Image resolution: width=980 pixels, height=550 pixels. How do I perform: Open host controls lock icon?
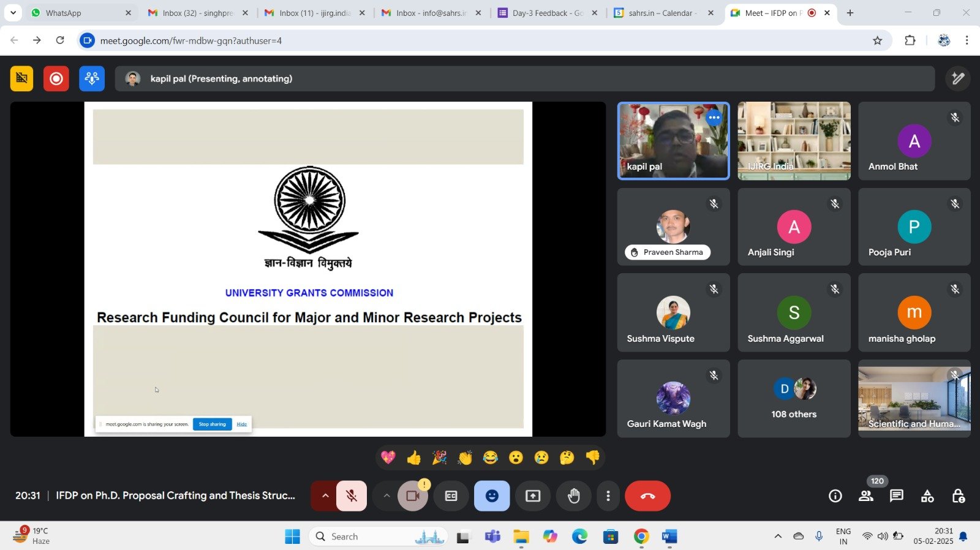(x=959, y=496)
